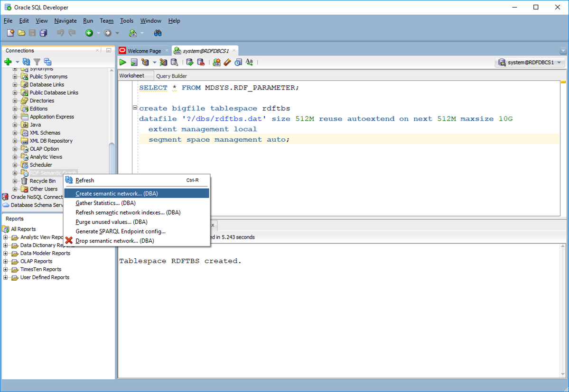The image size is (569, 392).
Task: Select Application Express tree item
Action: [52, 117]
